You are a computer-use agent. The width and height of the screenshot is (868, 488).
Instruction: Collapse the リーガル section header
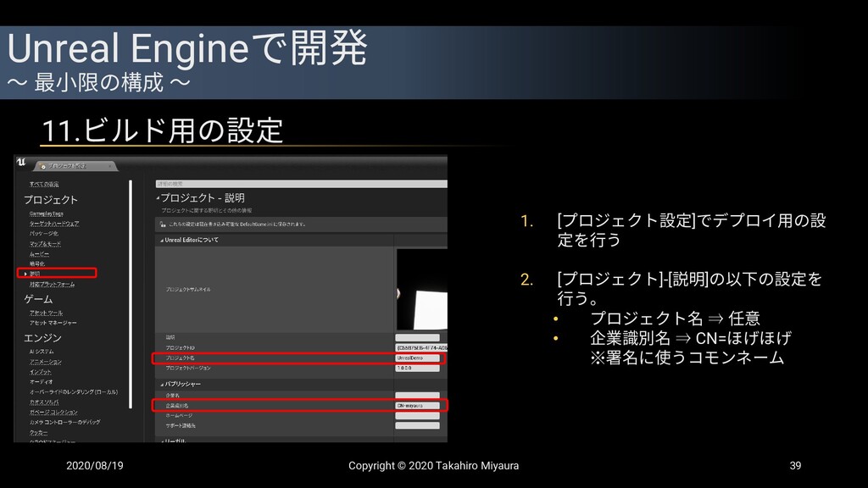[x=162, y=441]
